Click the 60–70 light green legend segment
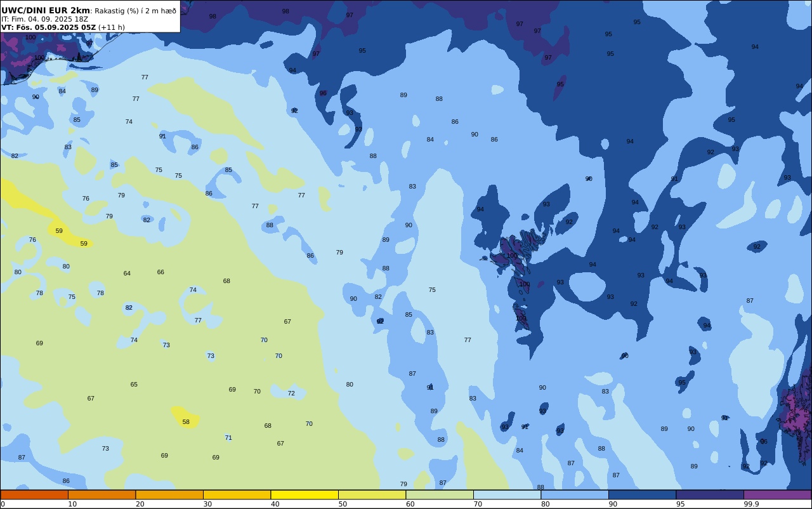This screenshot has width=812, height=509. pyautogui.click(x=440, y=494)
